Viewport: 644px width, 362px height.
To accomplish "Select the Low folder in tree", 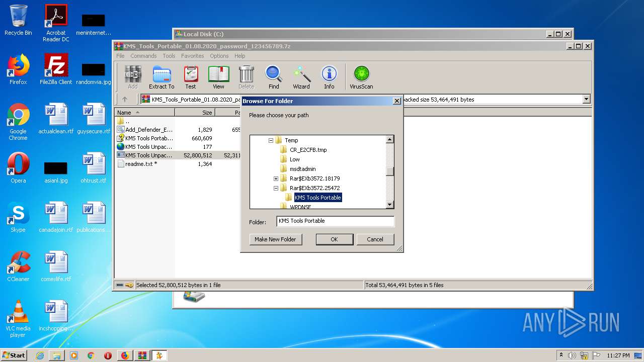I will [294, 159].
